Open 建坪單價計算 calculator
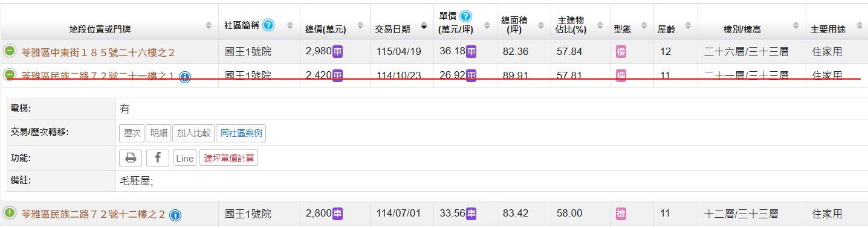 point(228,158)
